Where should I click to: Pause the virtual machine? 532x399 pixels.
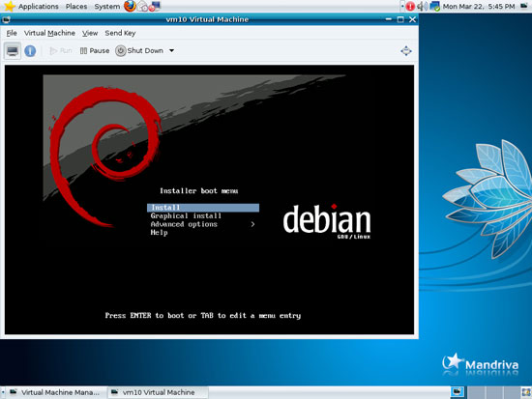click(95, 51)
